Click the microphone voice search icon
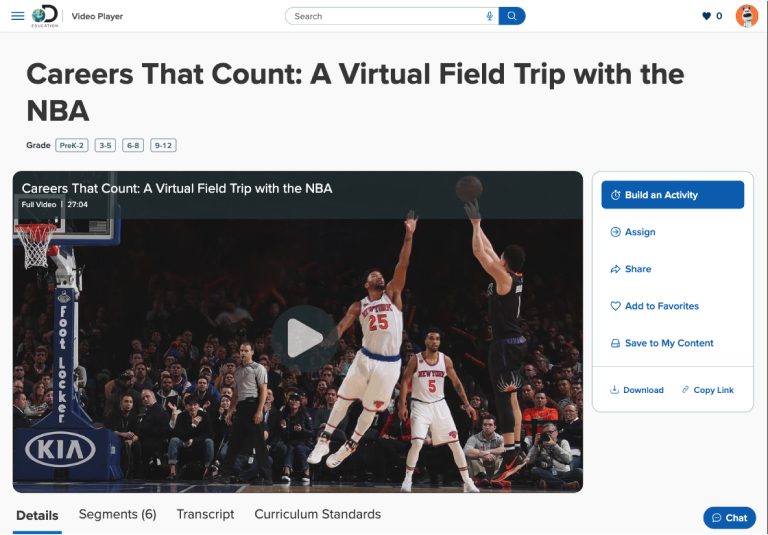This screenshot has width=768, height=535. point(489,16)
